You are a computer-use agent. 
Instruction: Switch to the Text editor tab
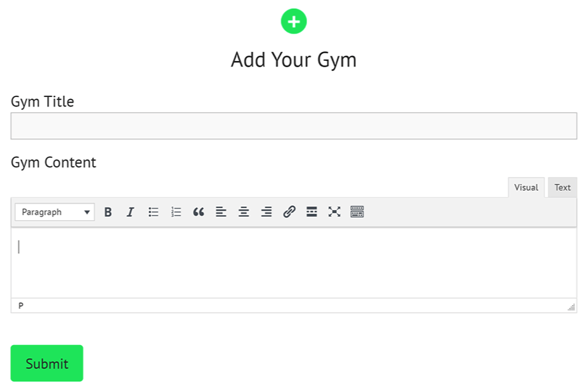click(x=562, y=188)
